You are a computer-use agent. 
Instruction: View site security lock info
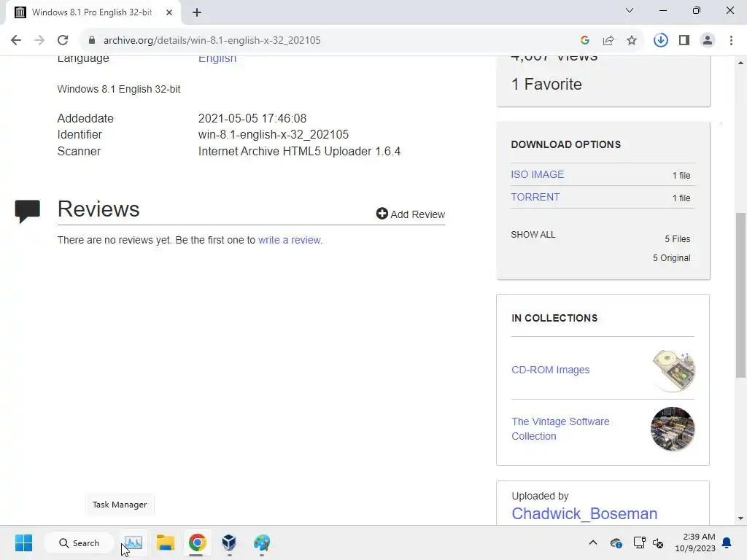coord(91,41)
